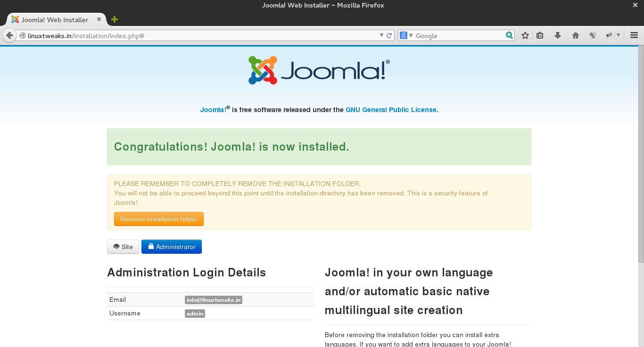Open the URL history dropdown arrow
Screen dimensions: 644x347
coord(382,35)
